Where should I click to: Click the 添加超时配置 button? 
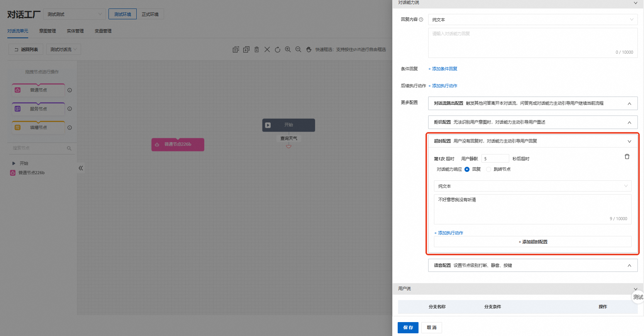[533, 242]
